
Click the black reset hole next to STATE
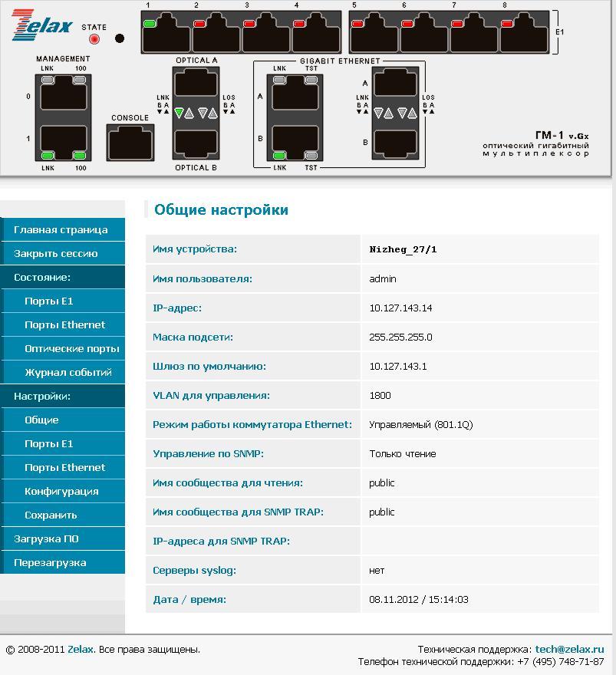(x=120, y=38)
